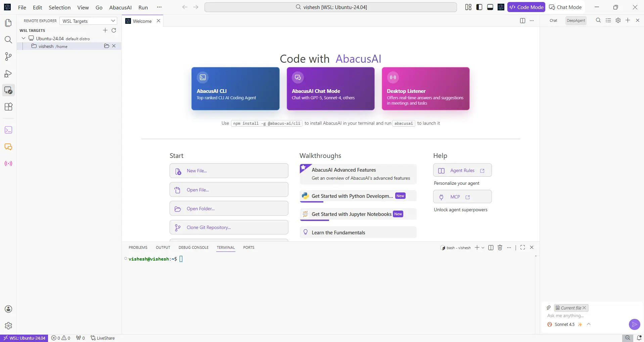Image resolution: width=644 pixels, height=342 pixels.
Task: Expand the Sonnet 4.5 model selector
Action: point(589,324)
